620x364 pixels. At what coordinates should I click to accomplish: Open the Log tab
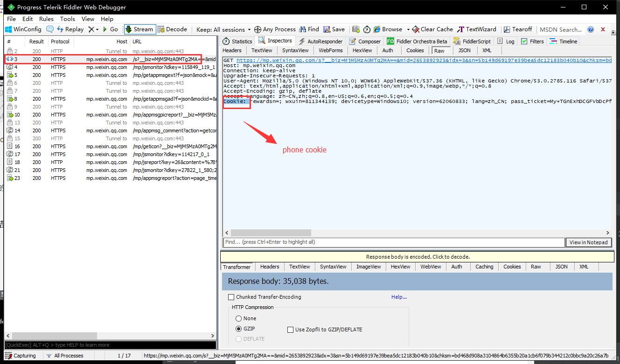pos(506,41)
